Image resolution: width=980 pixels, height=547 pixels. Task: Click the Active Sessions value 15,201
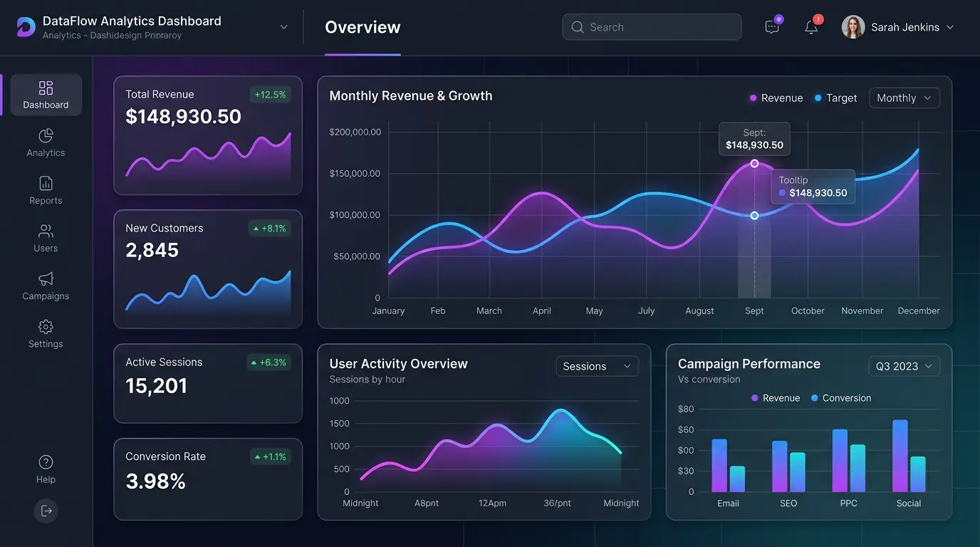(x=157, y=386)
